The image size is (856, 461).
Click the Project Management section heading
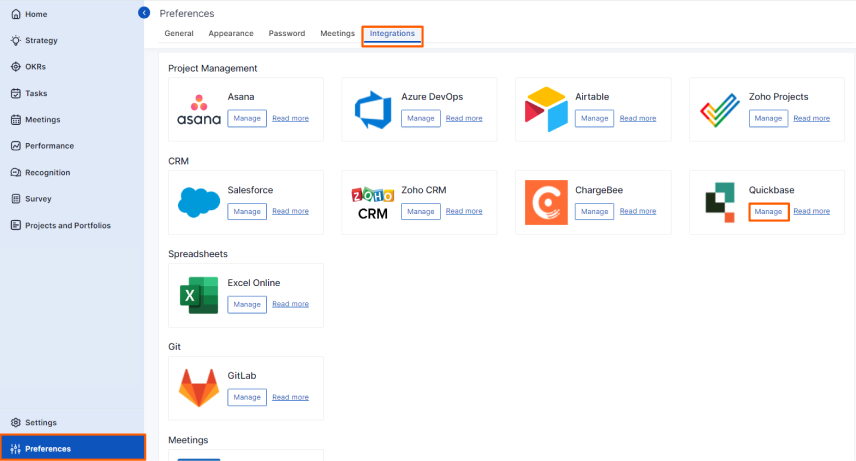[x=212, y=68]
